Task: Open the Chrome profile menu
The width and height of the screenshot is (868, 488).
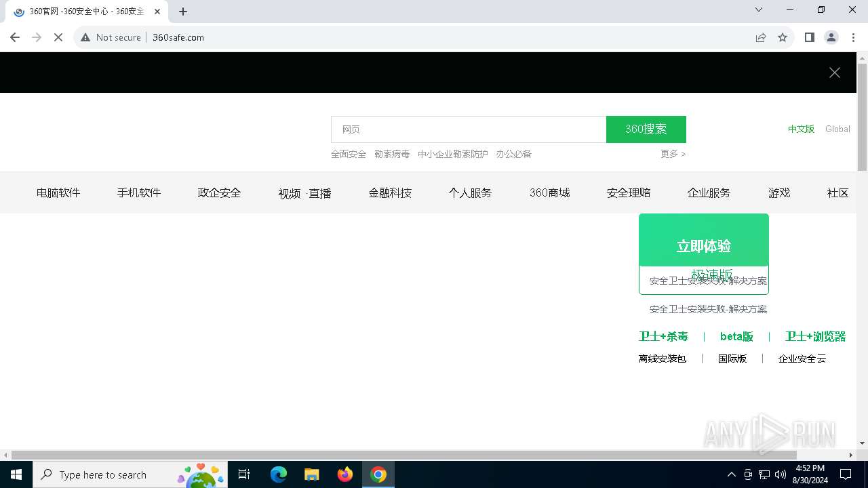Action: pyautogui.click(x=831, y=37)
